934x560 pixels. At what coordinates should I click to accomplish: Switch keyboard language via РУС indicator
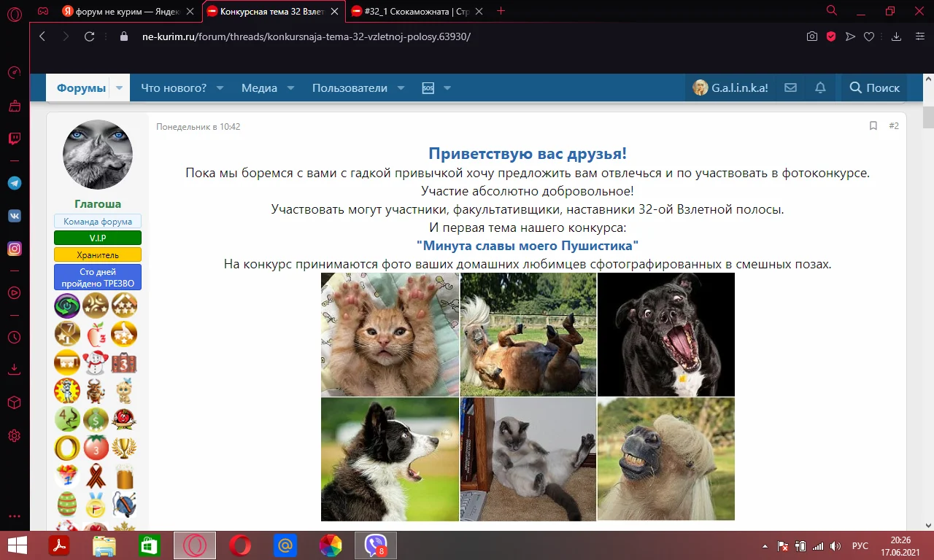pyautogui.click(x=860, y=545)
